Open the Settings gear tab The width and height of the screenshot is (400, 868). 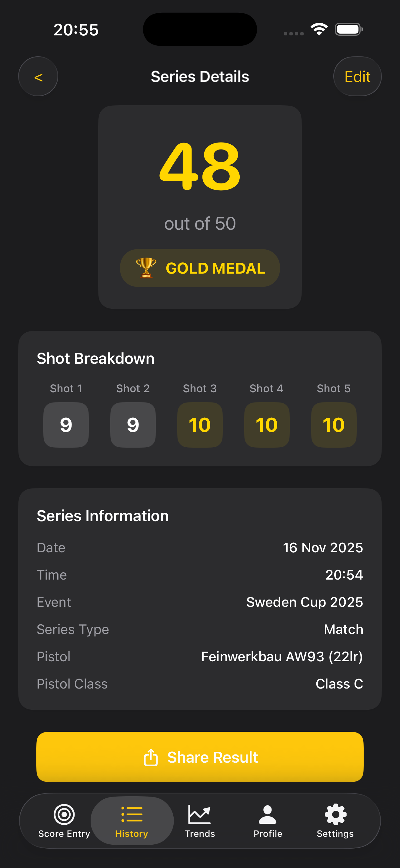[335, 820]
